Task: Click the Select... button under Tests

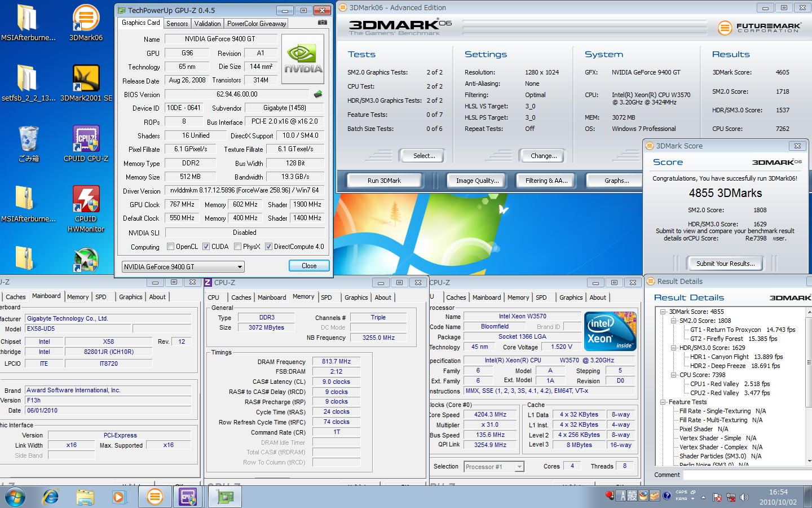Action: [x=424, y=156]
